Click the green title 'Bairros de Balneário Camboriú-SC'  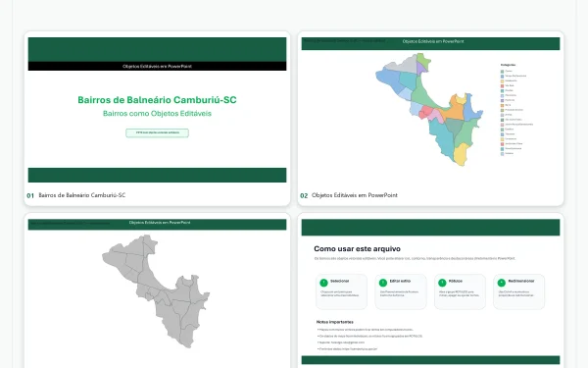tap(157, 100)
